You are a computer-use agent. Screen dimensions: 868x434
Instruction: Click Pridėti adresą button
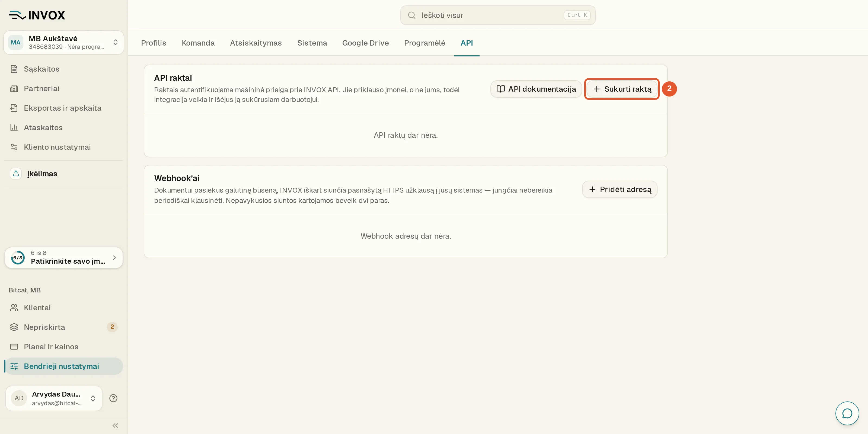click(x=620, y=189)
